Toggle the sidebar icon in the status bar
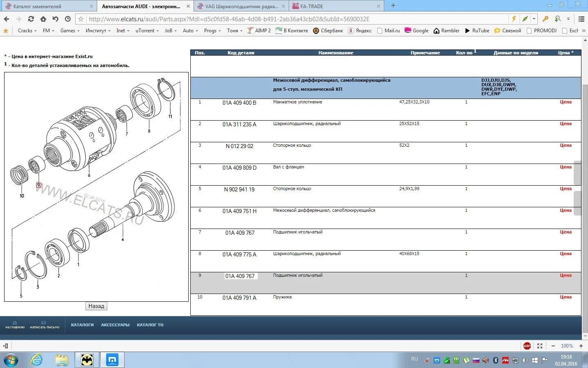The width and height of the screenshot is (588, 368). tap(6, 346)
